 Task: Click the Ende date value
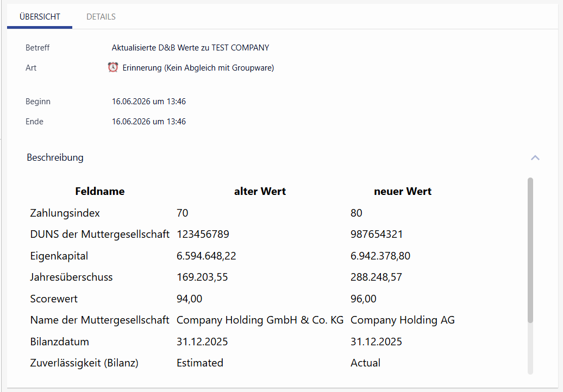point(149,122)
